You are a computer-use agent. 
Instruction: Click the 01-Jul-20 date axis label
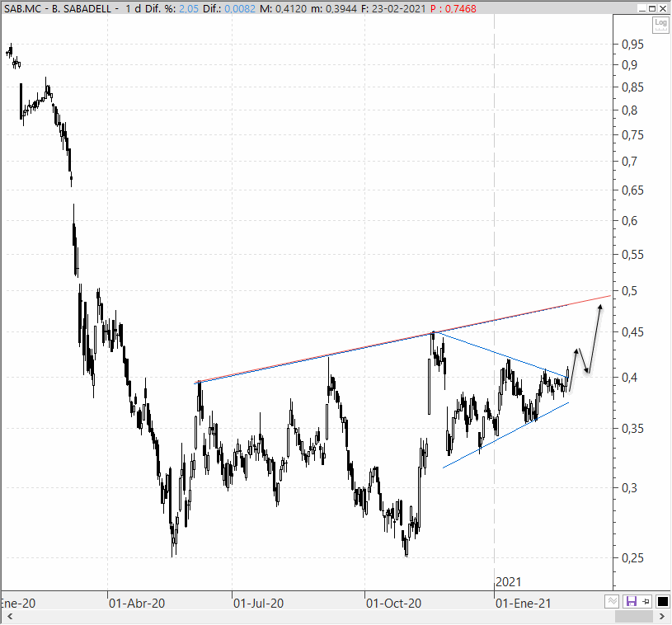258,603
